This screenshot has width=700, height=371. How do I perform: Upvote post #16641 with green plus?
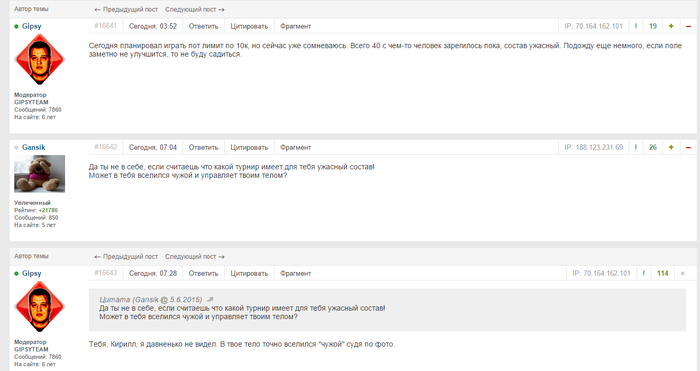click(671, 26)
